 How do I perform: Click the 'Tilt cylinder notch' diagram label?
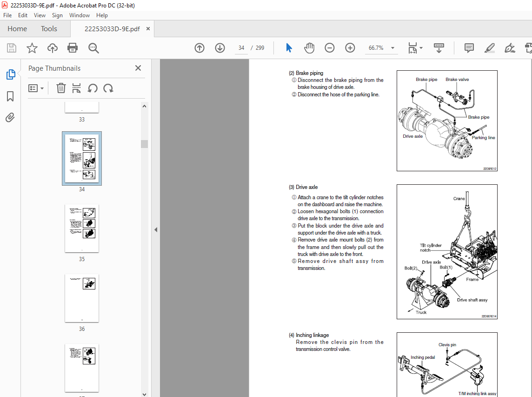pos(431,248)
